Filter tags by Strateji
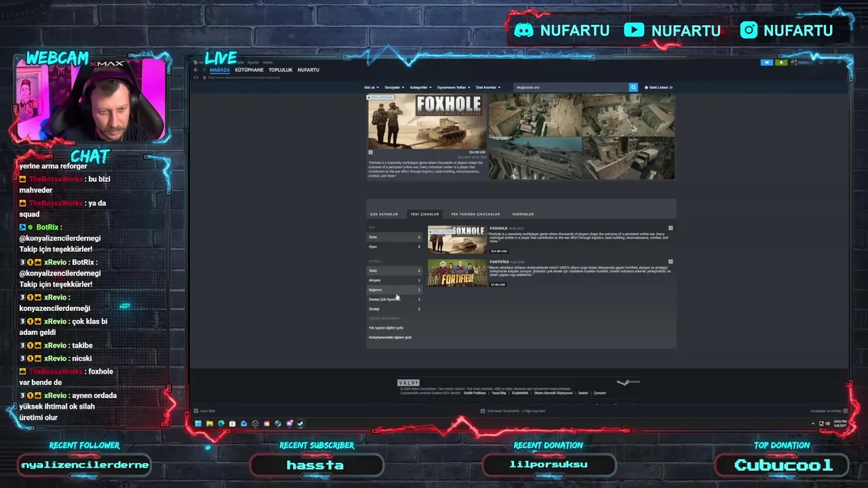The image size is (868, 488). coord(394,308)
